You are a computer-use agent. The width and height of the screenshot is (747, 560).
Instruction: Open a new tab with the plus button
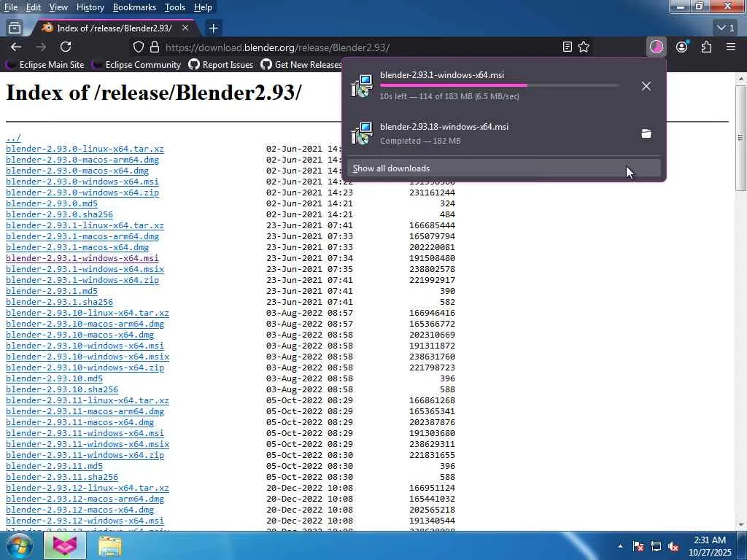tap(214, 28)
